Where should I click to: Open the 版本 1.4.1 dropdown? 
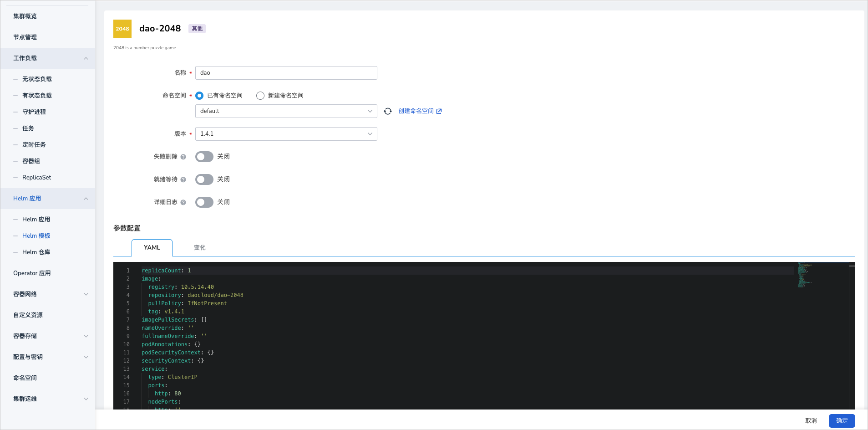tap(286, 134)
